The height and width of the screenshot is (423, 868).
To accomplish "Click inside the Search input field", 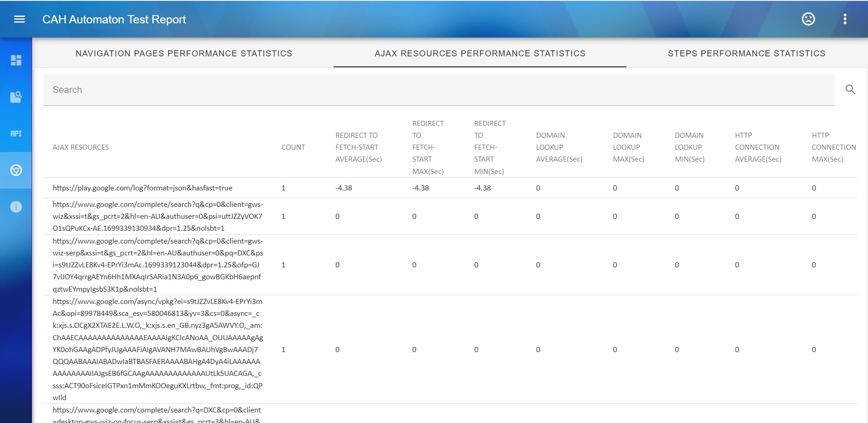I will pos(275,89).
